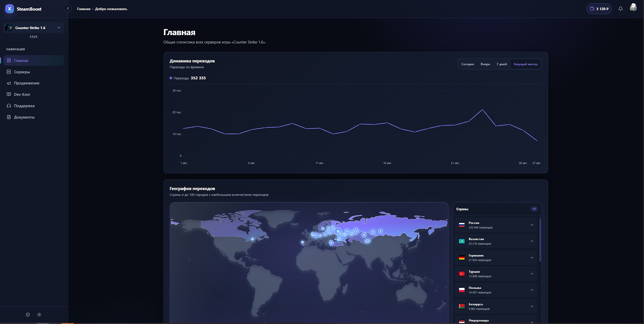This screenshot has height=324, width=644.
Task: Toggle the light theme sun icon
Action: (39, 315)
